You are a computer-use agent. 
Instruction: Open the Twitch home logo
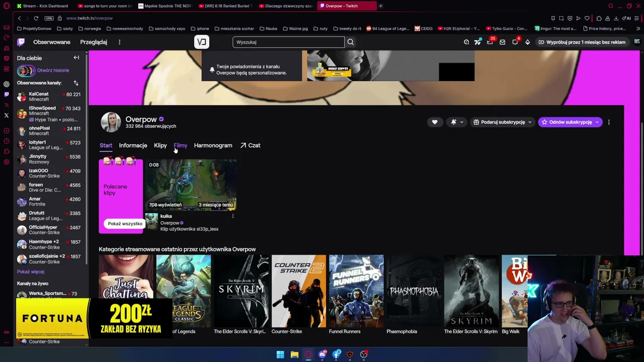[x=21, y=42]
